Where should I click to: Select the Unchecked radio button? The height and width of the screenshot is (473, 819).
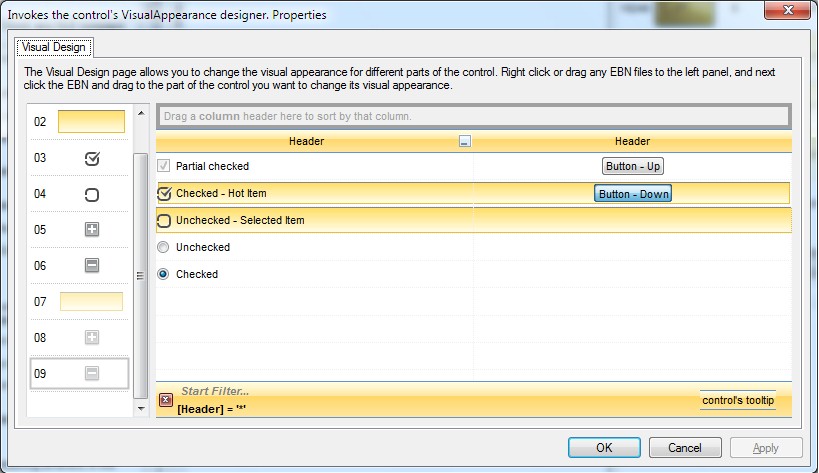click(x=165, y=247)
